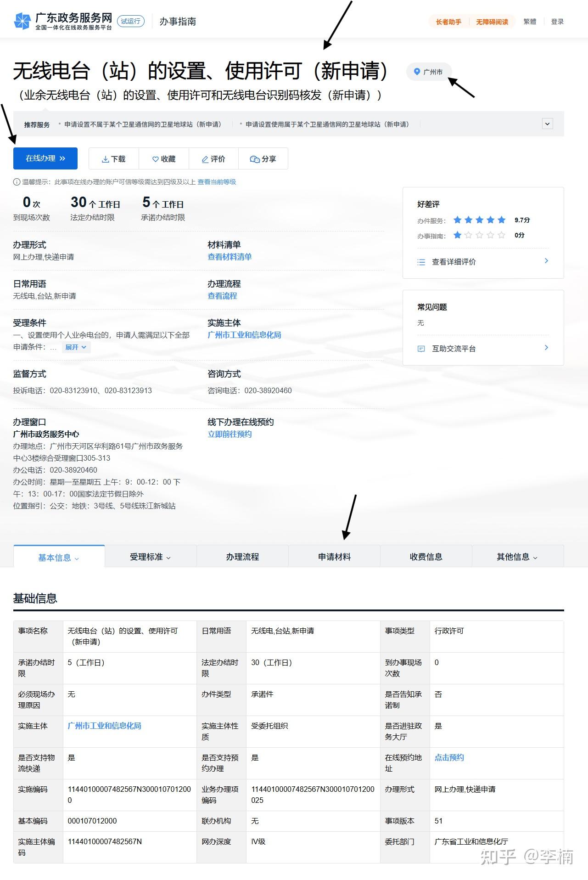Open 查看当前等级 link
Viewport: 588px width, 880px height.
(217, 182)
